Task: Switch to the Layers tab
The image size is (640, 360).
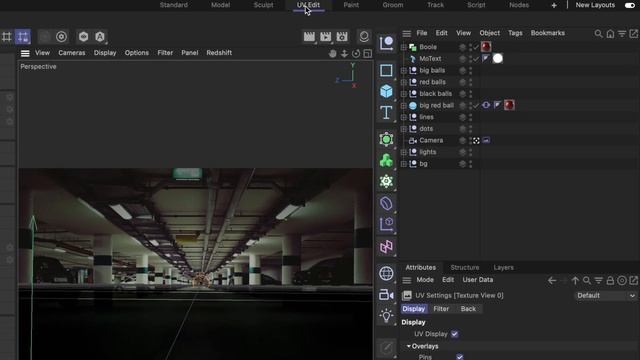Action: coord(503,267)
